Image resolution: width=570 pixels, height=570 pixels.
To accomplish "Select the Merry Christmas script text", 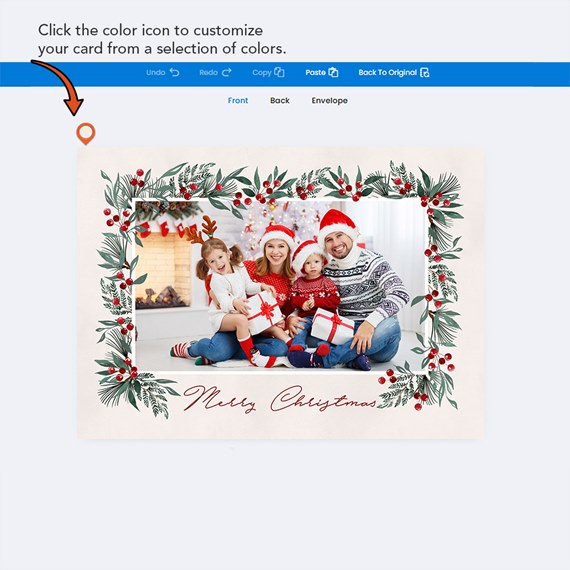I will [x=280, y=399].
